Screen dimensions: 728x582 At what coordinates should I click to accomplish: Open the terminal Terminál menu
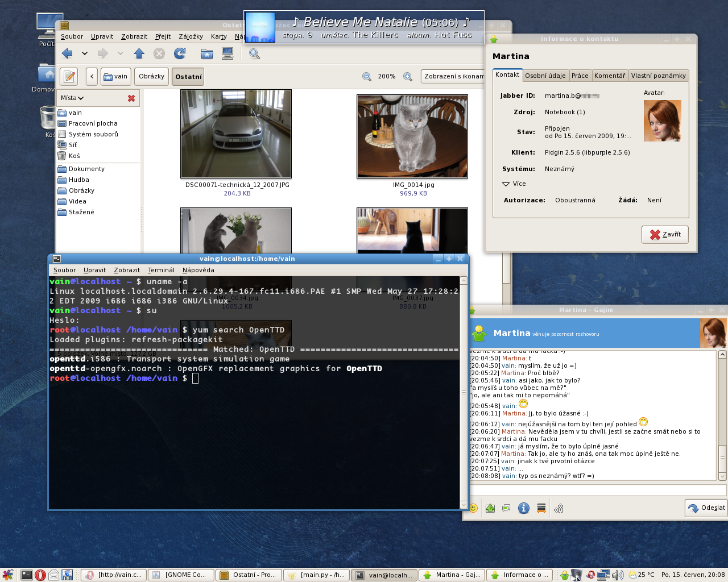[161, 270]
